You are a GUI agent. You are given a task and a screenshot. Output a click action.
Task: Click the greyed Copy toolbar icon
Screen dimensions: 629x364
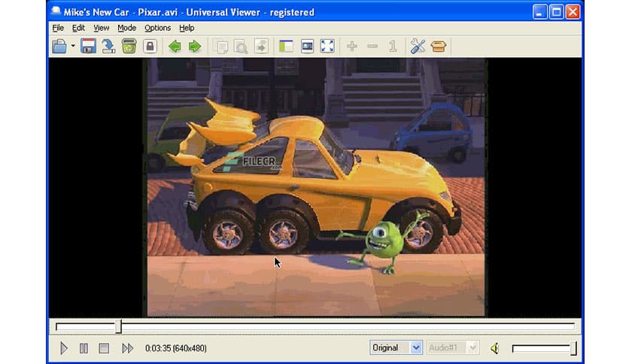[x=220, y=46]
